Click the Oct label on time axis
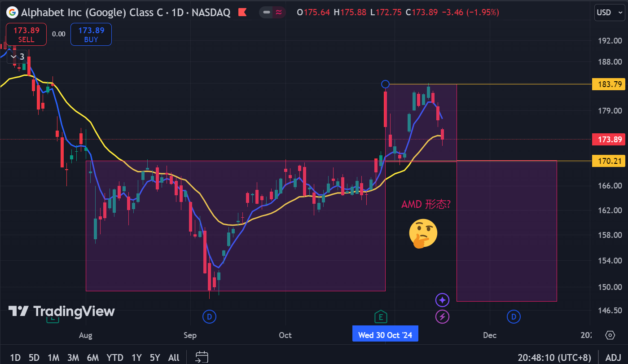Viewport: 628px width, 364px height. pos(285,335)
